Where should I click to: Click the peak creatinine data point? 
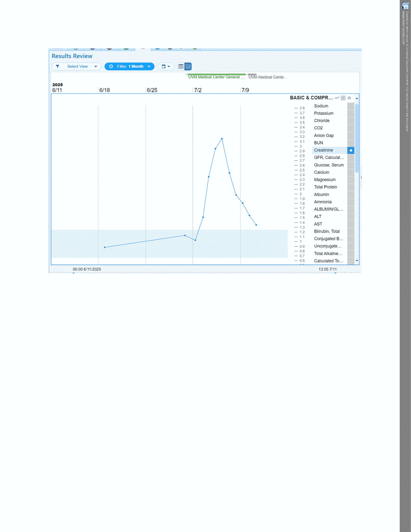click(x=222, y=139)
